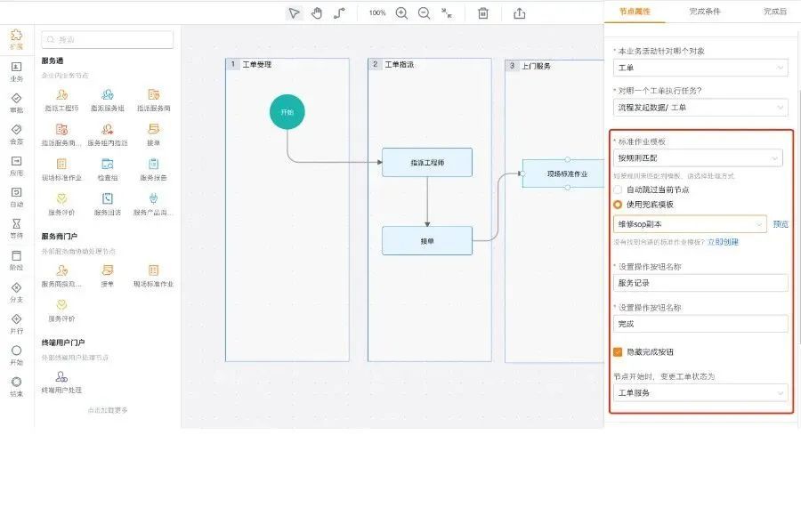Select the green 开始 node on canvas
This screenshot has height=532, width=801.
[287, 112]
